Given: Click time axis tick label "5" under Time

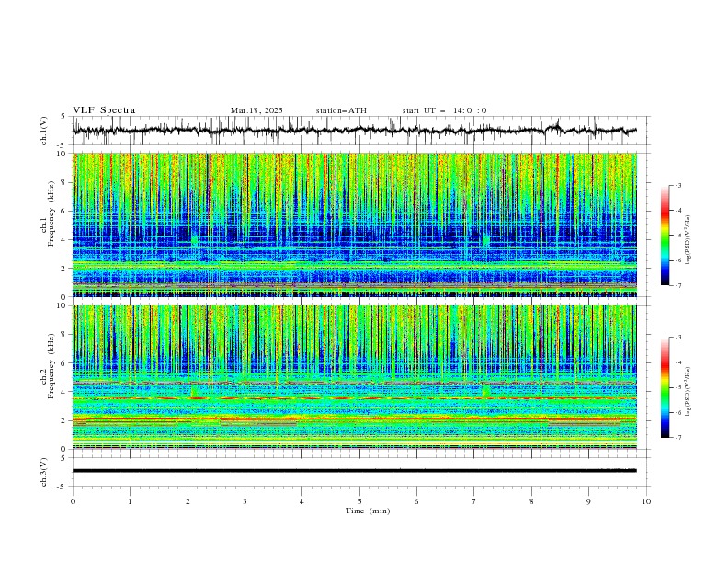Looking at the screenshot, I should 359,501.
